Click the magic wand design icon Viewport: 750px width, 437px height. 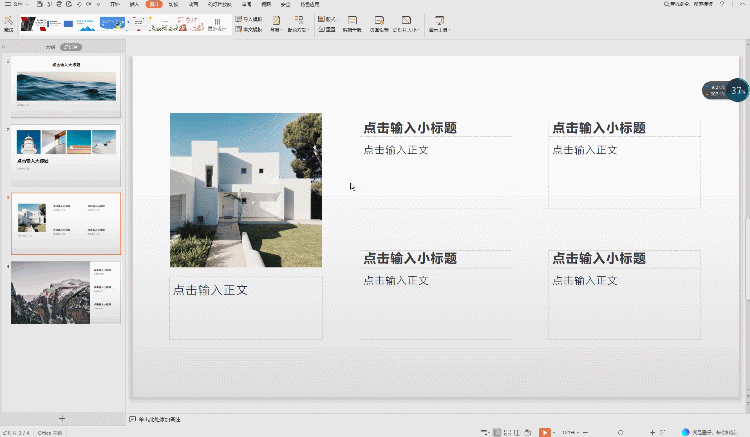point(9,22)
